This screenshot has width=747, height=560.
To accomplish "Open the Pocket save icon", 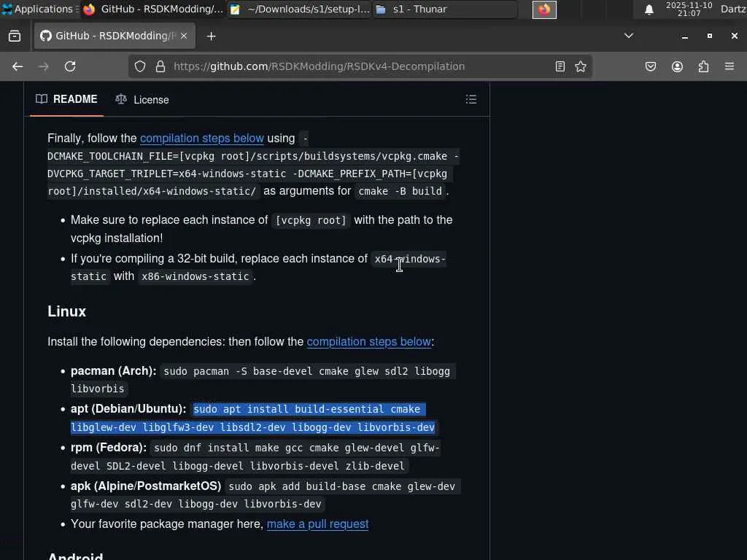I will [651, 66].
